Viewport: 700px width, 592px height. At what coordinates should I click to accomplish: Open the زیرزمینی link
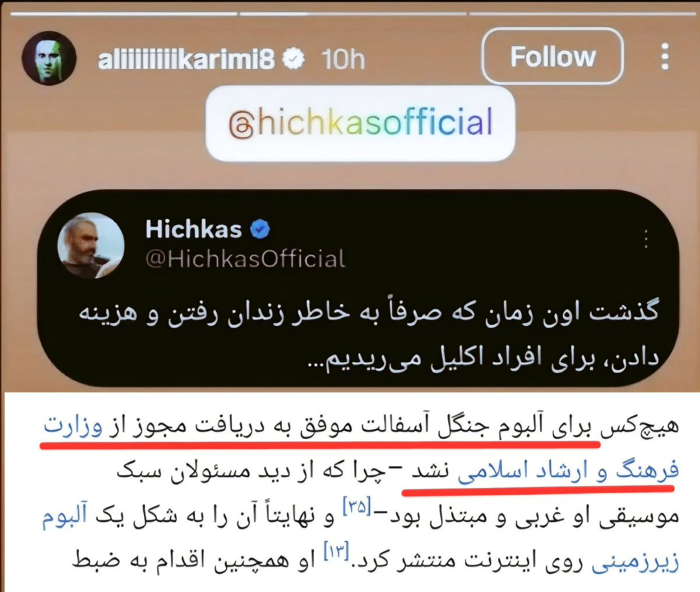(x=635, y=564)
